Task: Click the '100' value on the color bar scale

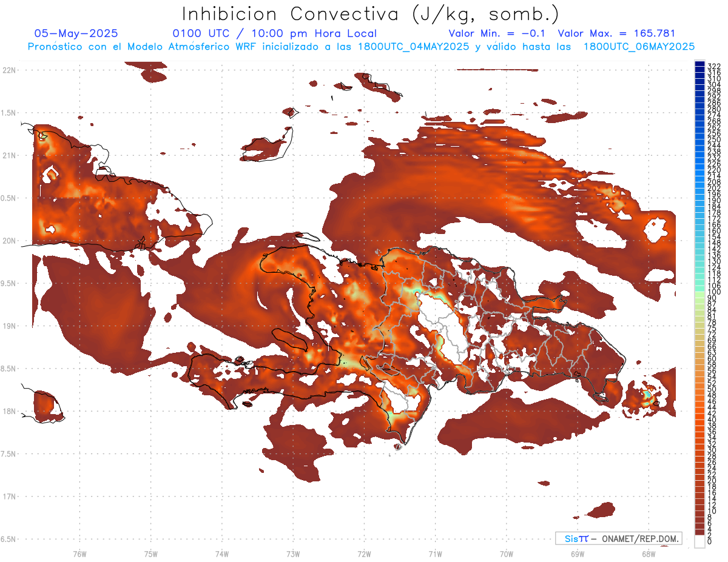Action: [714, 292]
